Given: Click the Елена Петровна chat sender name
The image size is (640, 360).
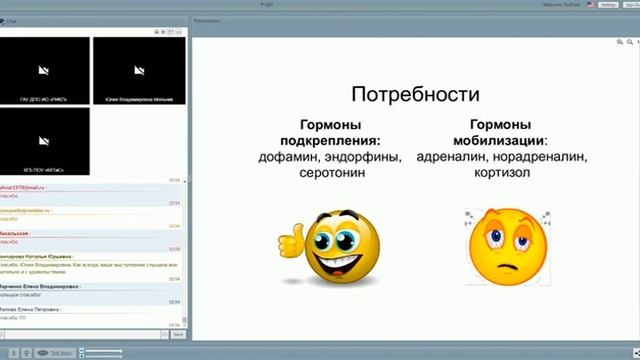Looking at the screenshot, I should [31, 309].
